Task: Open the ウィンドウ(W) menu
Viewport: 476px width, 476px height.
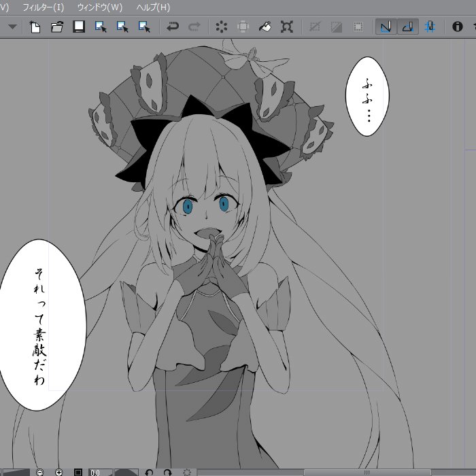Action: [x=100, y=7]
